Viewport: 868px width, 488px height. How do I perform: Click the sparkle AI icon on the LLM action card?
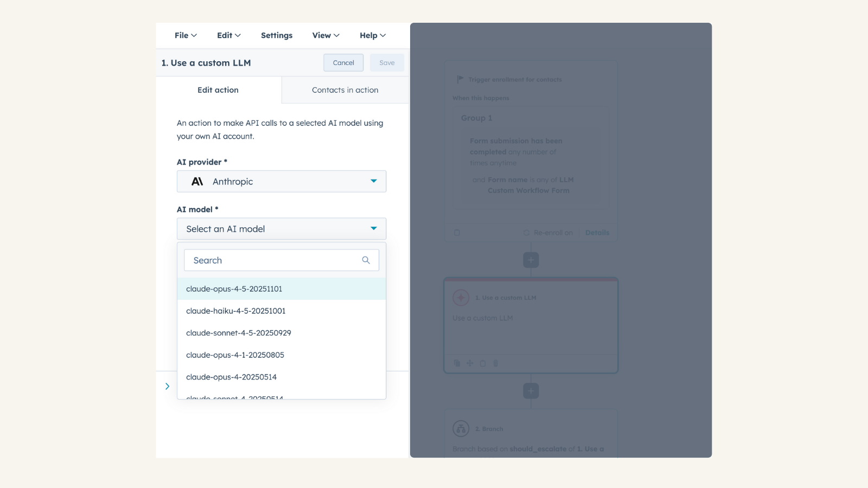click(461, 297)
